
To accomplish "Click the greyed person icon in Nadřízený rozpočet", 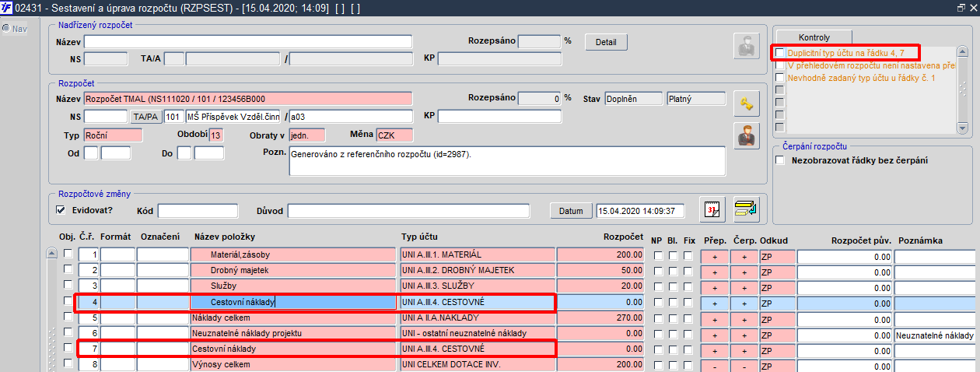I will tap(747, 46).
